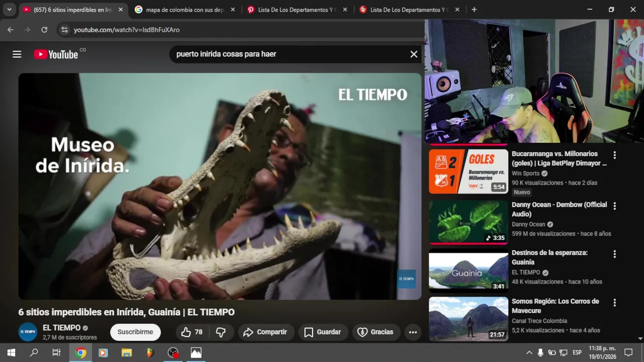This screenshot has width=644, height=362.
Task: Send thanks with Gracias button
Action: tap(375, 332)
